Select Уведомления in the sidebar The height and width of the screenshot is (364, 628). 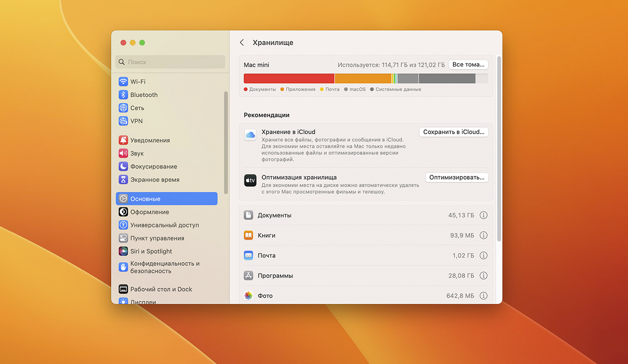(167, 140)
